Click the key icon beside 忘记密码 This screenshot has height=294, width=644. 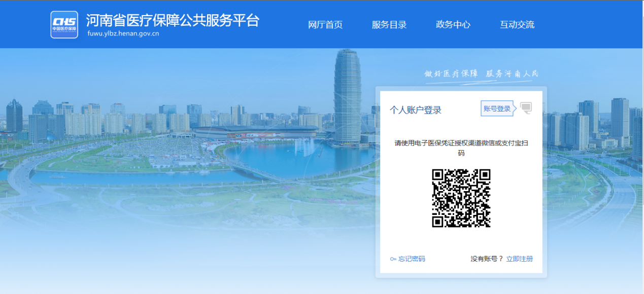point(393,259)
